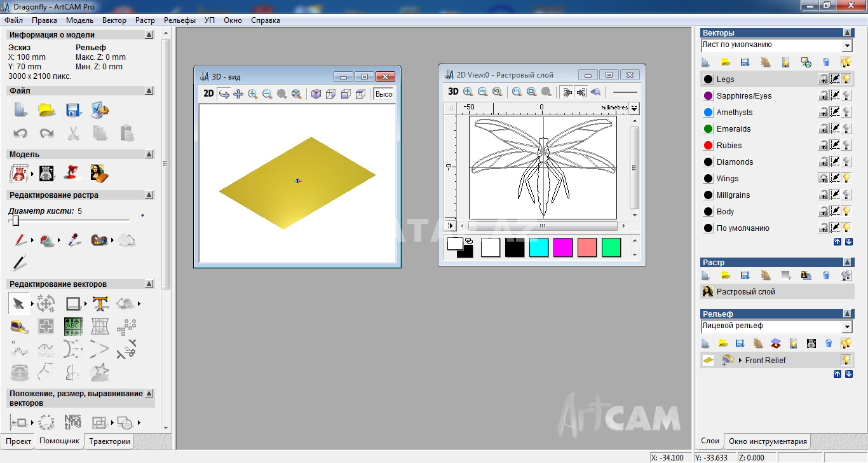Collapse the Модель section

tap(149, 155)
